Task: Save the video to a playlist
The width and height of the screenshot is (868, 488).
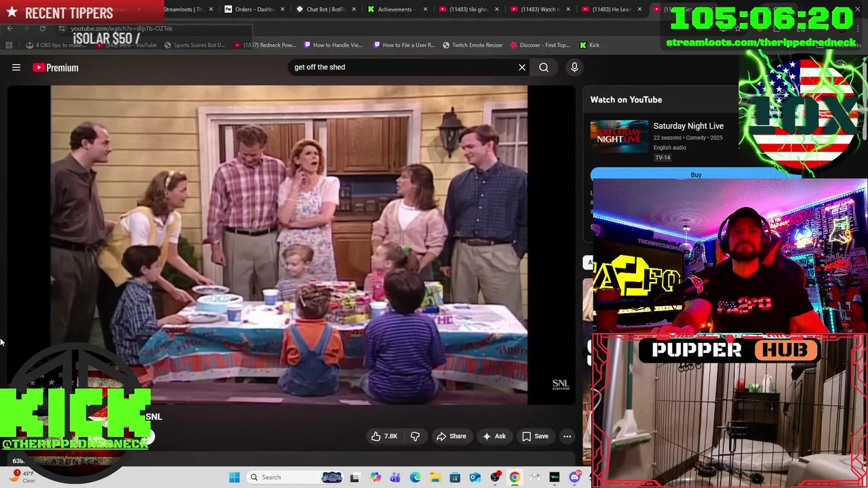Action: tap(535, 436)
